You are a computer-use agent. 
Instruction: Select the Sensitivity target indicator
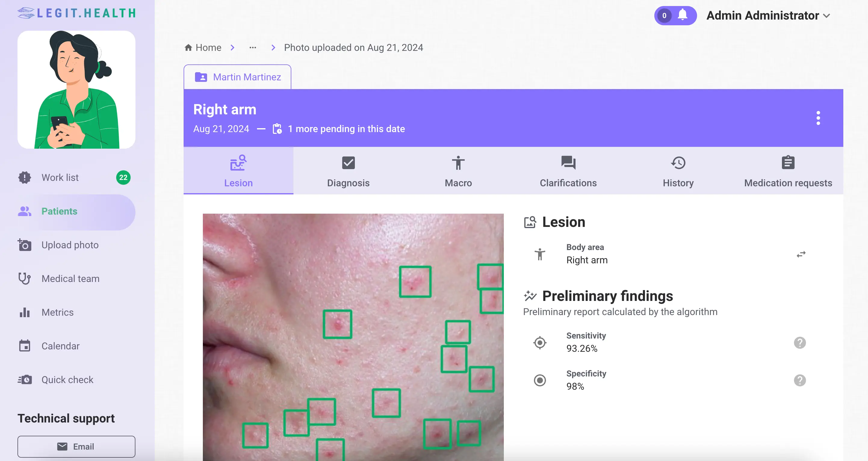[539, 342]
